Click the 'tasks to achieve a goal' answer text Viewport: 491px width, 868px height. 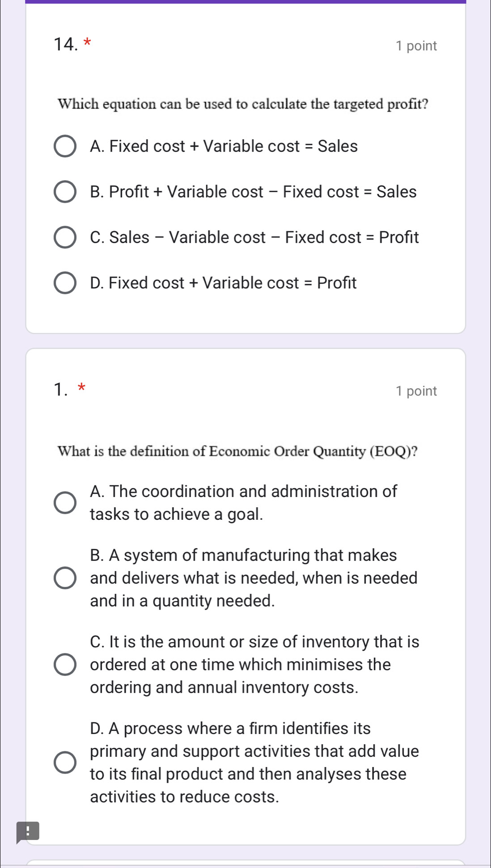[x=177, y=514]
